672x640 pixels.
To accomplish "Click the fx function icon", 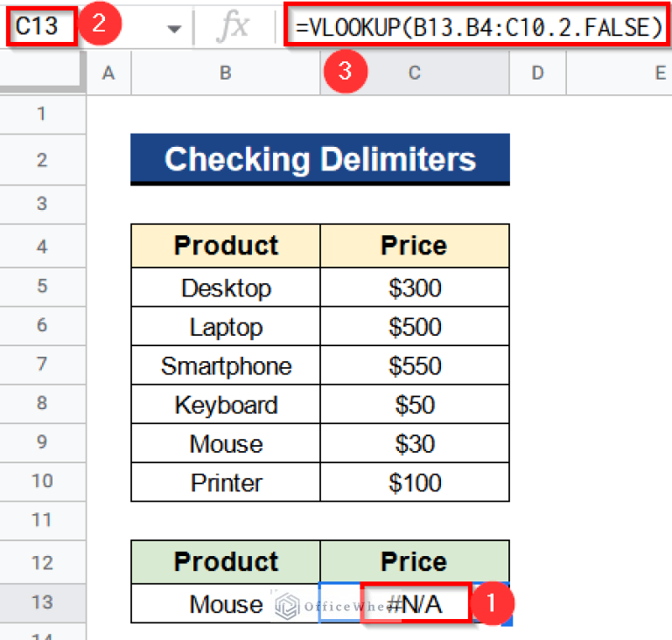I will pyautogui.click(x=233, y=28).
